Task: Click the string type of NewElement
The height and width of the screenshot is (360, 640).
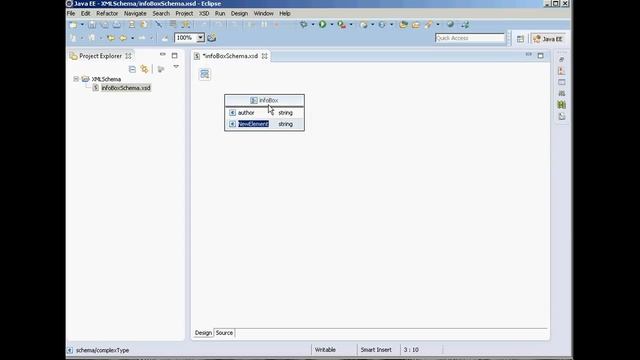Action: coord(285,124)
